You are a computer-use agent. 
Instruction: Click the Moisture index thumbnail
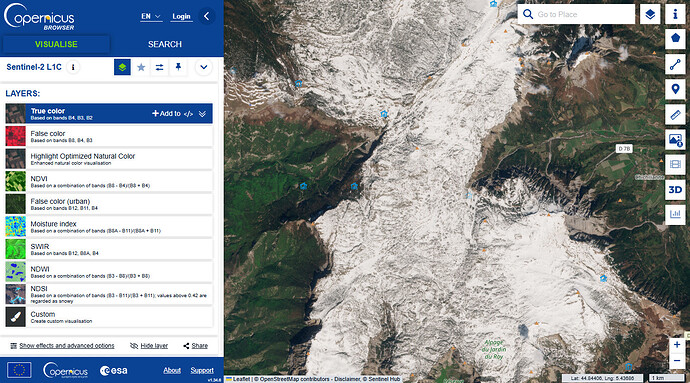pos(15,226)
